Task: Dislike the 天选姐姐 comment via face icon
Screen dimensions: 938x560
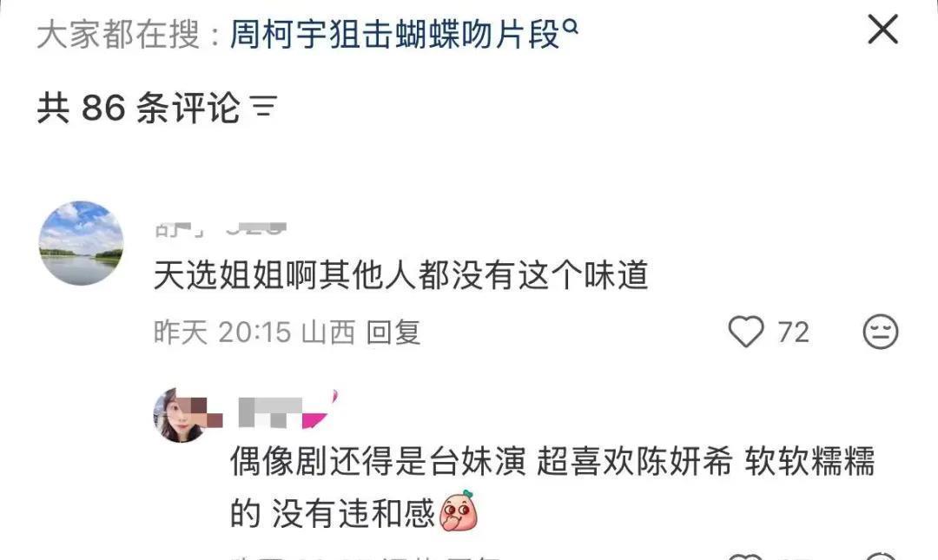Action: point(881,332)
